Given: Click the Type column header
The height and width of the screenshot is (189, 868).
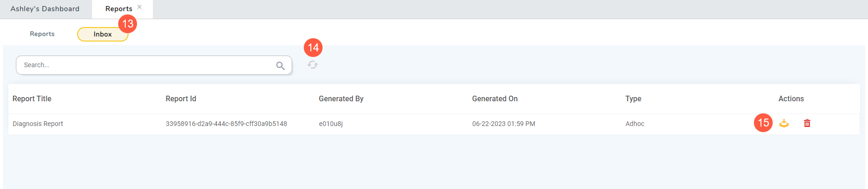Looking at the screenshot, I should click(633, 99).
